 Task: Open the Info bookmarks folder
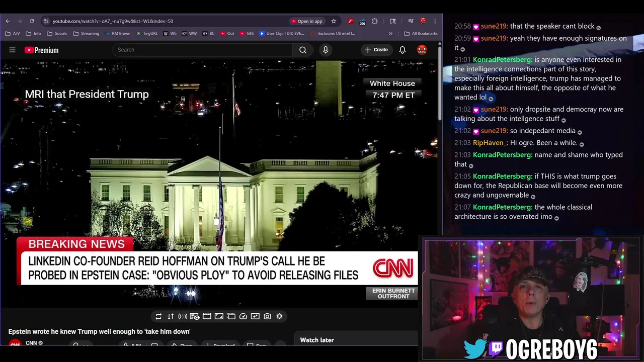(34, 34)
